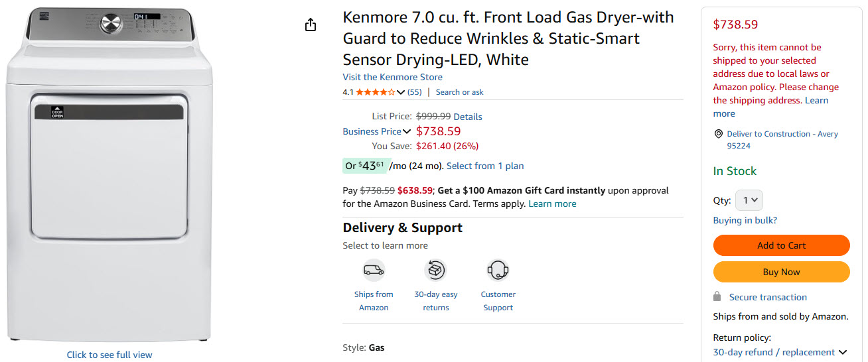
Task: Click the share icon beside product image
Action: [x=310, y=25]
